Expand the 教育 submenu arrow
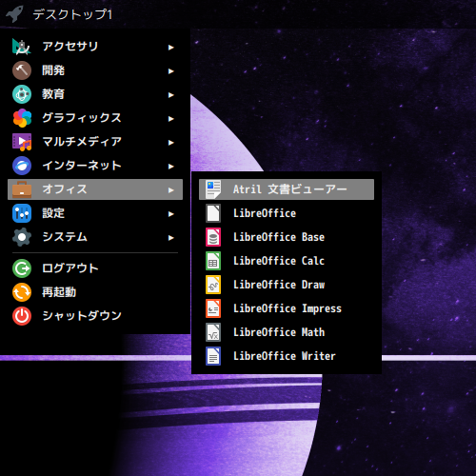Screen dimensions: 476x476 click(x=171, y=95)
